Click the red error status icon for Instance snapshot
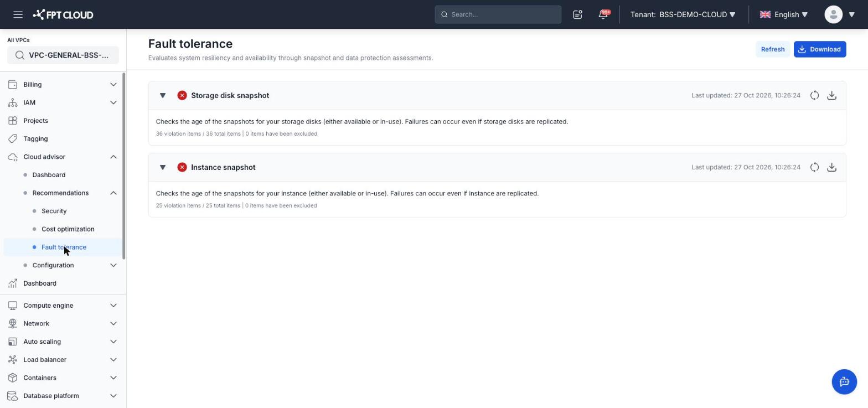Image resolution: width=868 pixels, height=408 pixels. (x=182, y=167)
